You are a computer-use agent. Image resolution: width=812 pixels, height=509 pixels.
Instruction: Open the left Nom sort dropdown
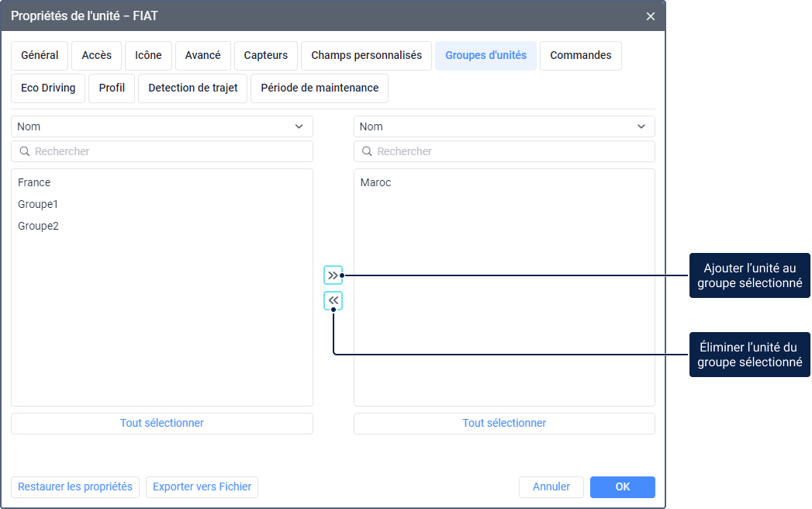161,126
